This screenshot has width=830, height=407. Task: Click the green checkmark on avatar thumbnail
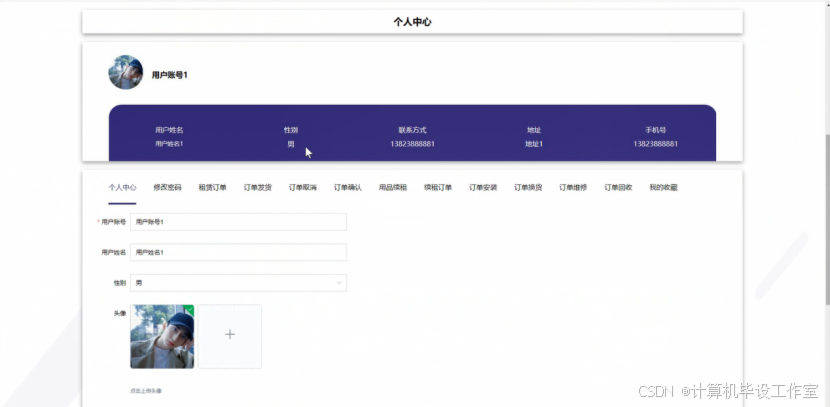(190, 309)
